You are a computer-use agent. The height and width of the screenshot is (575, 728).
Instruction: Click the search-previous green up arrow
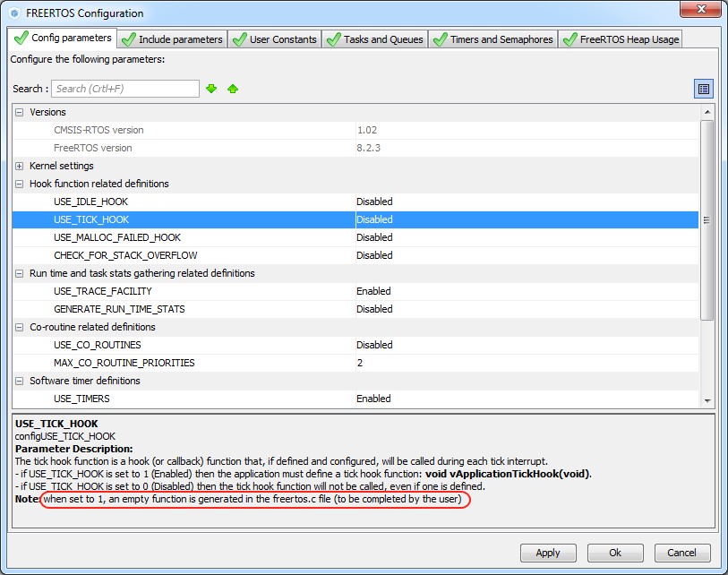(x=233, y=89)
